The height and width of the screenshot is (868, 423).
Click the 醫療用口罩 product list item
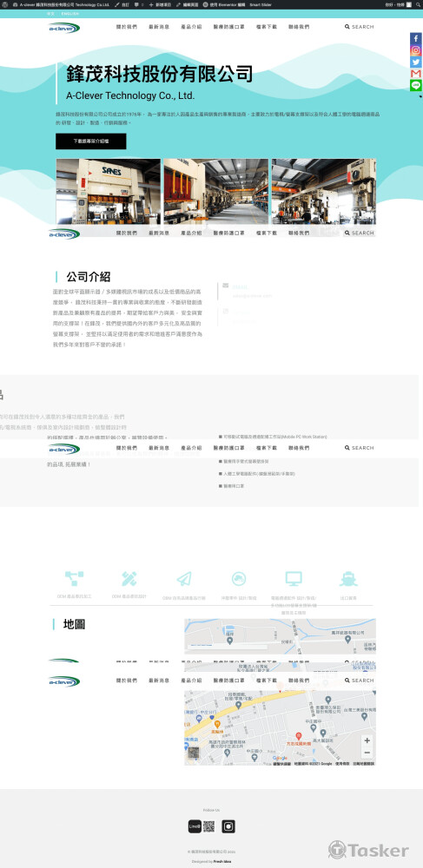pos(232,486)
